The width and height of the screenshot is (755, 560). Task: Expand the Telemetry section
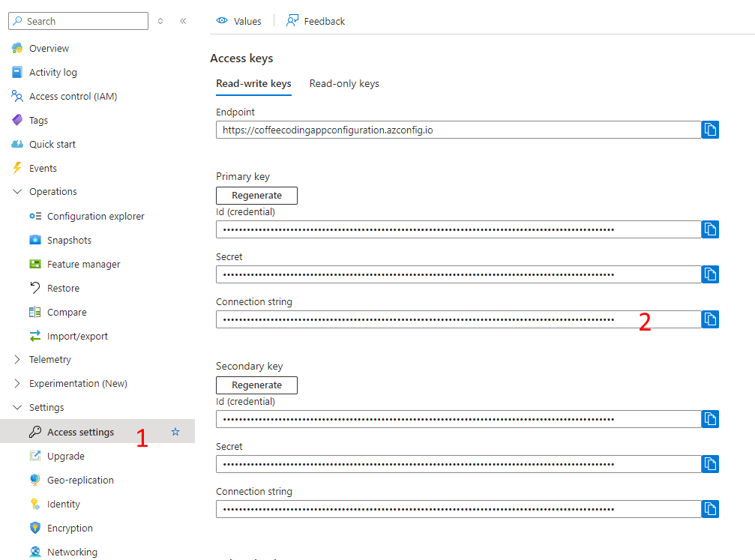17,360
